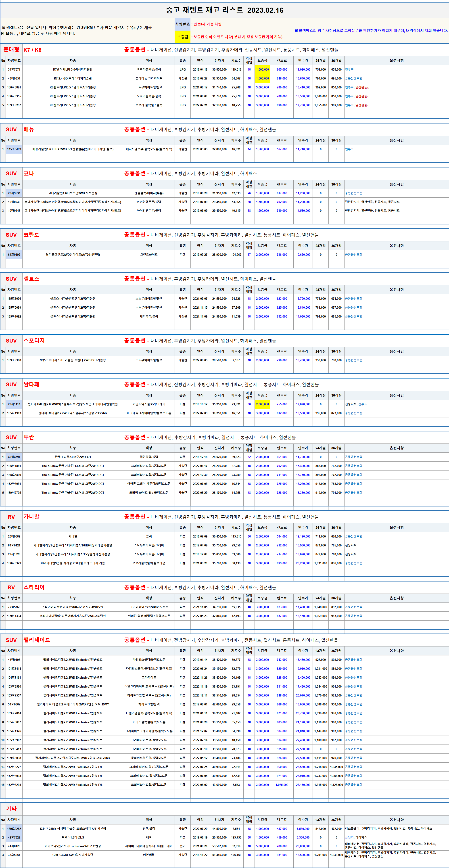Click the '싼타페' section heading

(31, 385)
